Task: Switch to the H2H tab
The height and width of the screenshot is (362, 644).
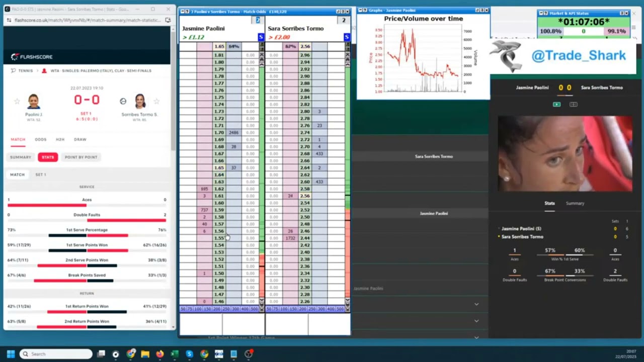Action: coord(60,139)
